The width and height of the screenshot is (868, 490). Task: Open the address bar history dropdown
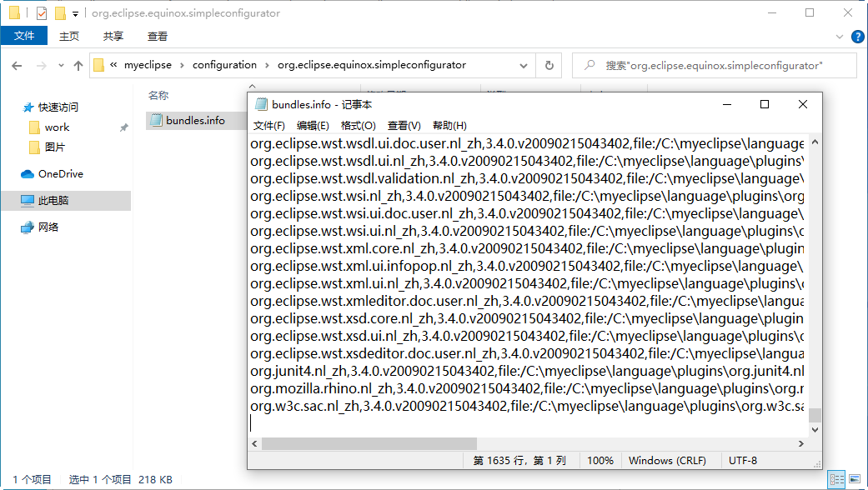[523, 65]
